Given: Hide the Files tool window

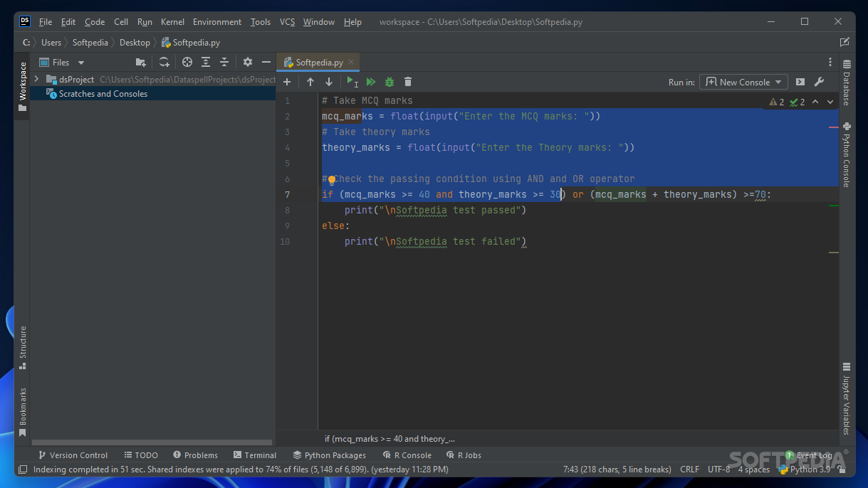Looking at the screenshot, I should click(x=266, y=63).
